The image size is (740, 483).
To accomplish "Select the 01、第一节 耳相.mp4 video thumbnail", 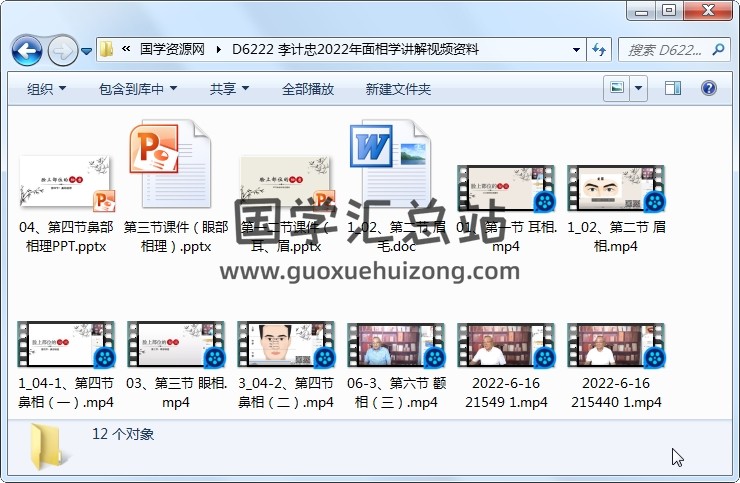I will tap(506, 188).
